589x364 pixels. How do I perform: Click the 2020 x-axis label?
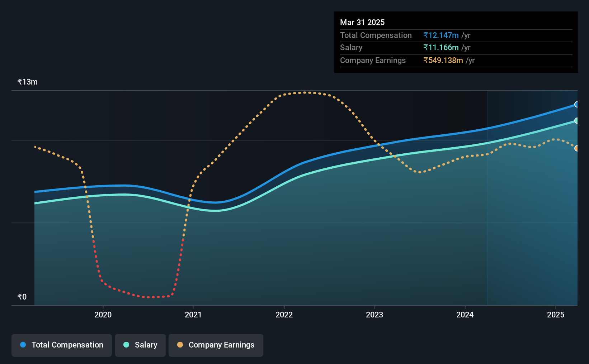(103, 315)
